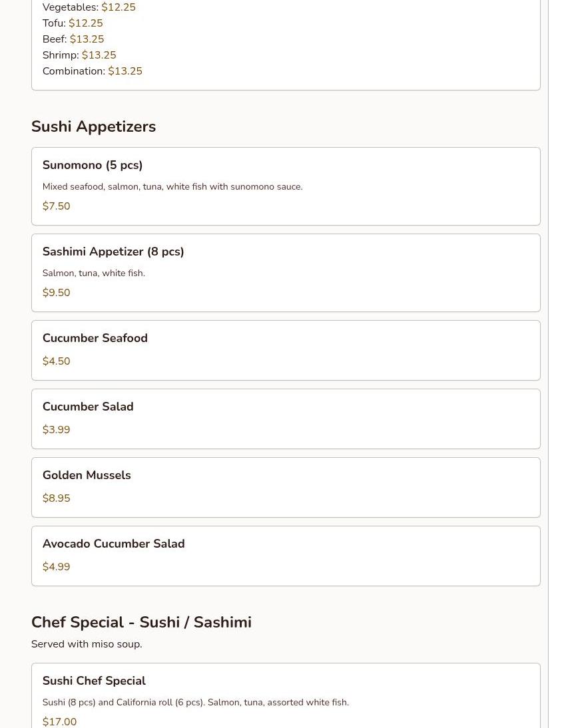
Task: Click the Sunomono (5 pcs) item title
Action: pos(93,165)
